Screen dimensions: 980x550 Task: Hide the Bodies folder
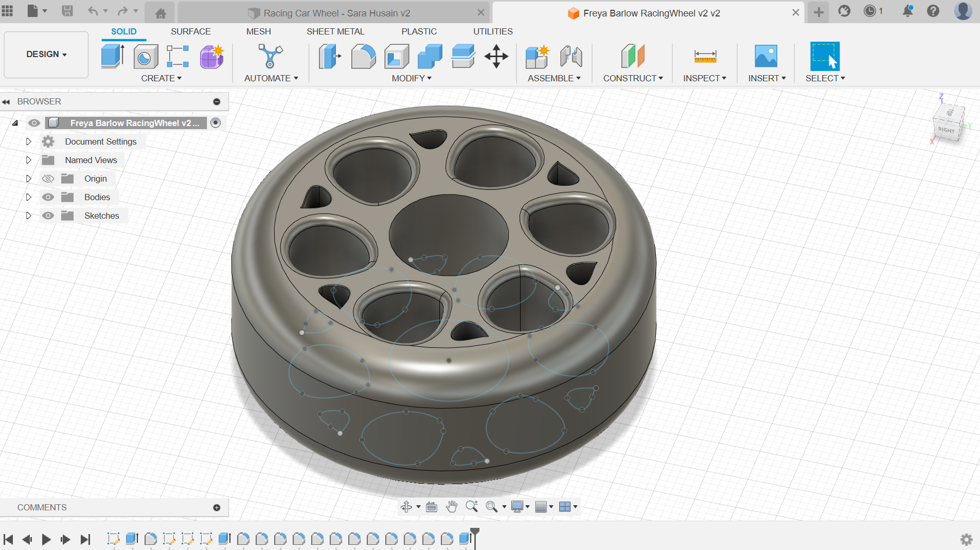pyautogui.click(x=48, y=197)
